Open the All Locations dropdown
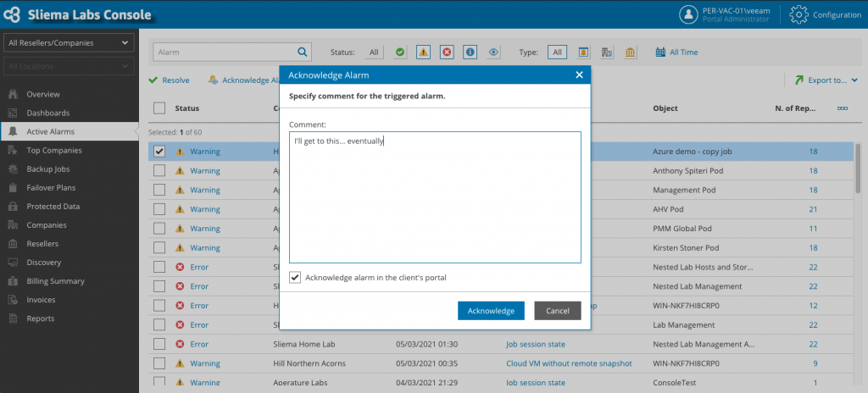868x393 pixels. click(69, 66)
